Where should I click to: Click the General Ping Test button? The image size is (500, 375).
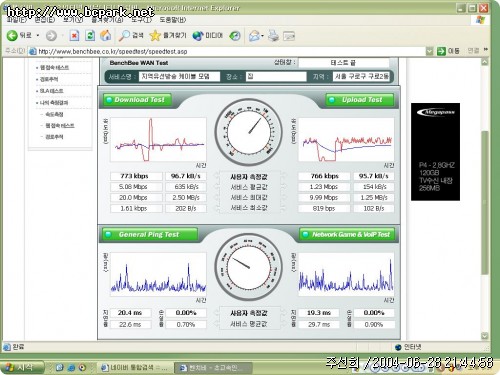pos(150,234)
